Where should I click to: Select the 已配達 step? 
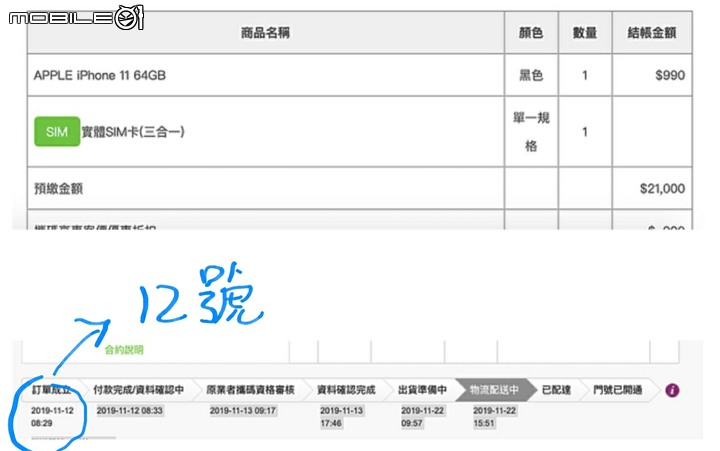(557, 390)
